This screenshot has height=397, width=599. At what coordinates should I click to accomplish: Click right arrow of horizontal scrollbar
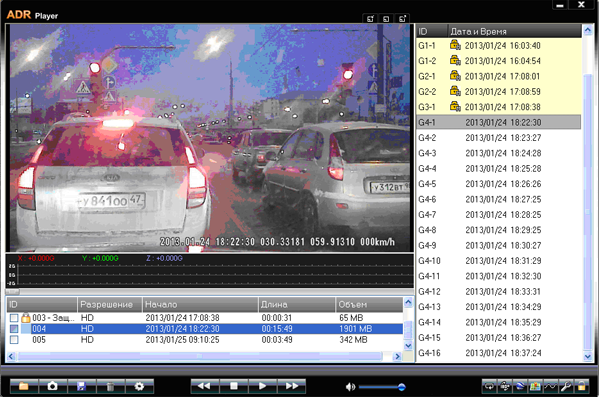click(x=397, y=356)
